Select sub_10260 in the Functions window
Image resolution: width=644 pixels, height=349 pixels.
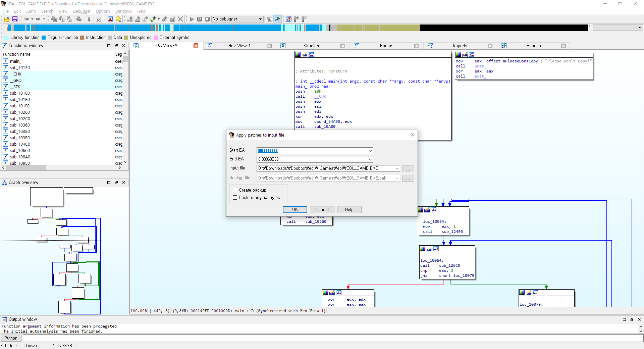pos(20,112)
